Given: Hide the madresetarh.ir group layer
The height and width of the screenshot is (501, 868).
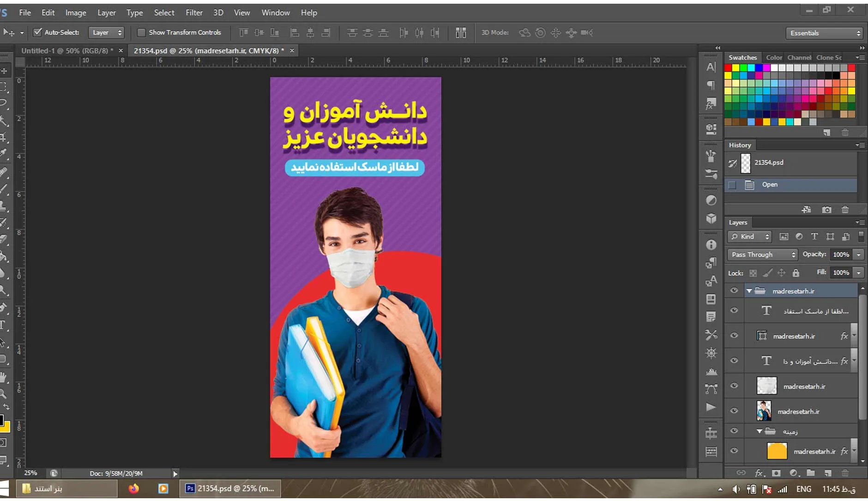Looking at the screenshot, I should [734, 290].
